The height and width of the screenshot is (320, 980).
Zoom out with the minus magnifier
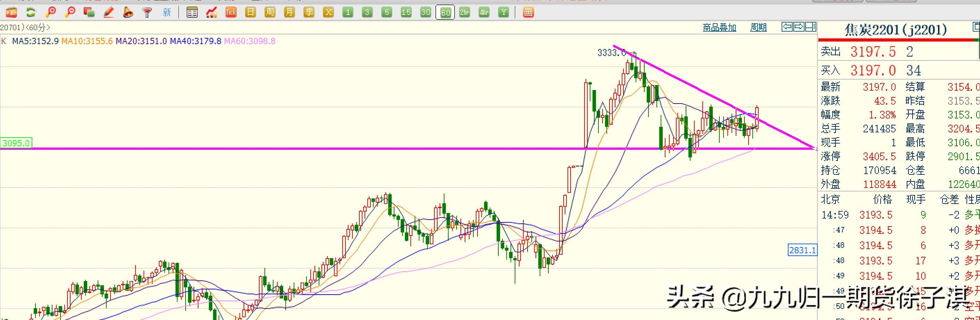point(70,13)
